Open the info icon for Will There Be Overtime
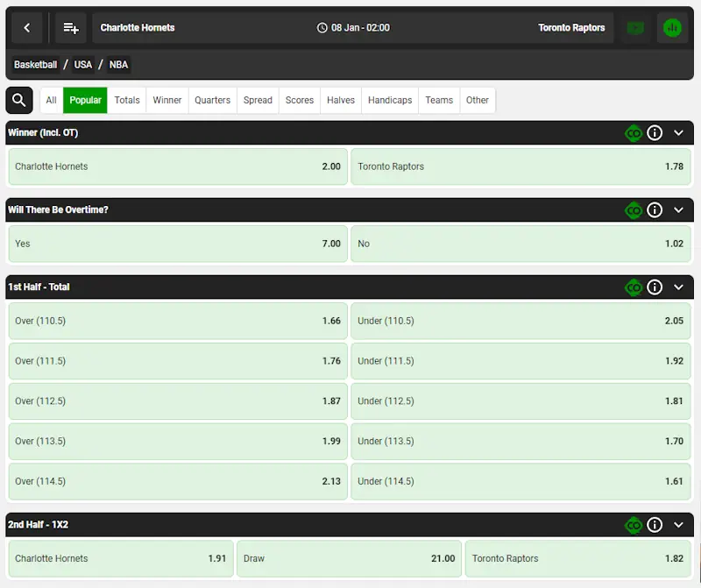Screen dimensions: 701x588 pyautogui.click(x=655, y=210)
